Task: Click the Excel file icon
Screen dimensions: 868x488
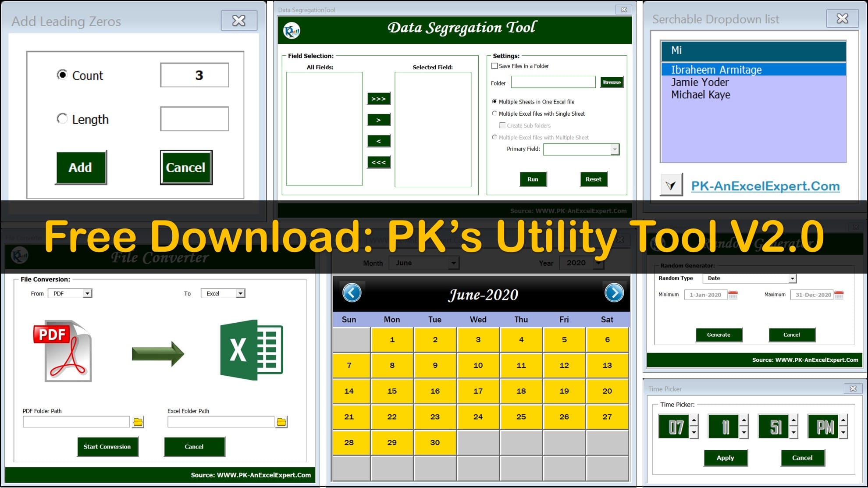Action: [x=252, y=350]
